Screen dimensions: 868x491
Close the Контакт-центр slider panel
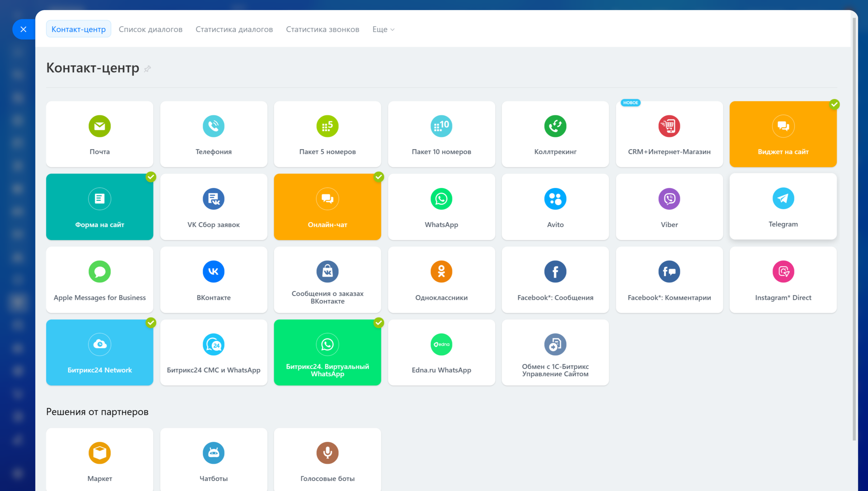(x=24, y=29)
